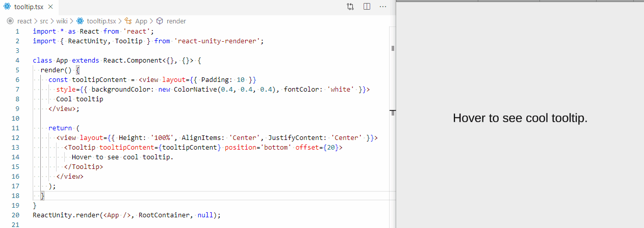This screenshot has width=644, height=228.
Task: Click the editor's vertical scrollbar thumb
Action: pos(393,48)
